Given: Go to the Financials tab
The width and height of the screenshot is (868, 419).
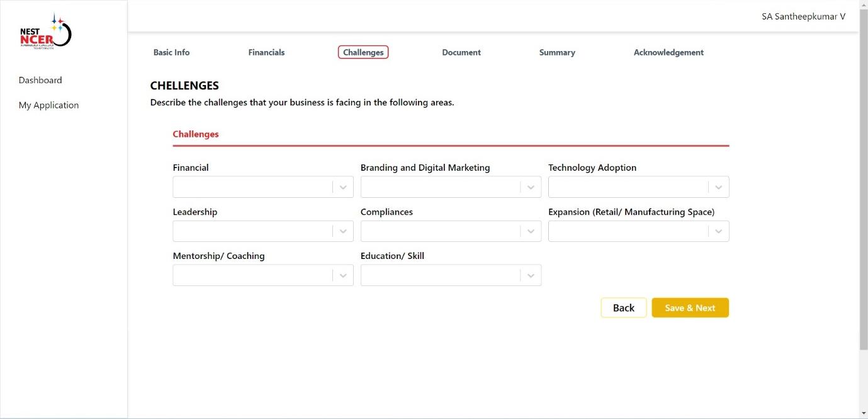Looking at the screenshot, I should click(266, 52).
